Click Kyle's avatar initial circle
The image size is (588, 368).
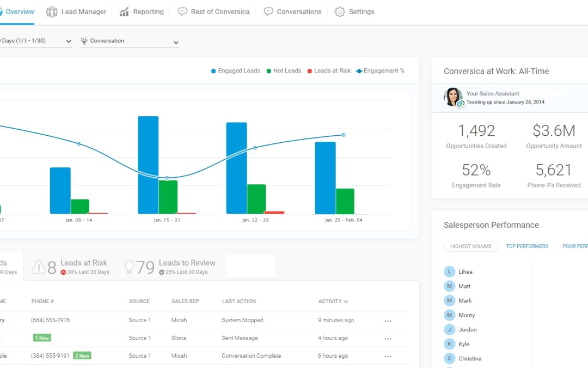point(449,344)
